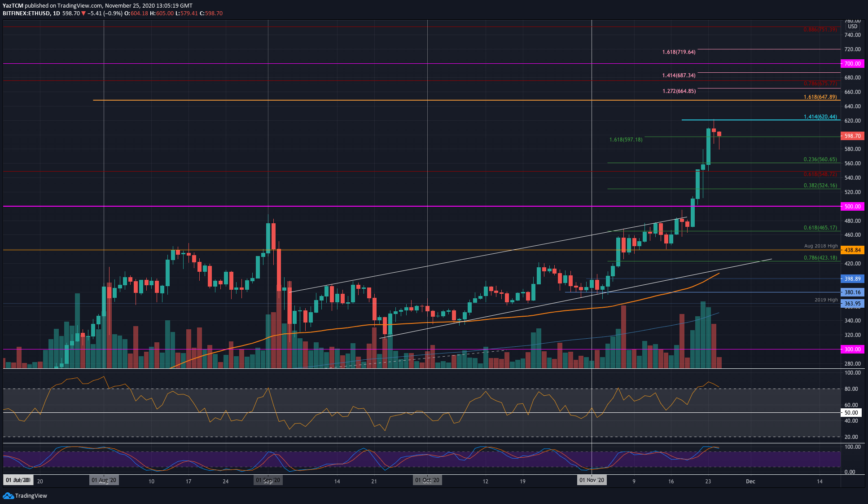Select the 1.414(687.34) Fibonacci label
This screenshot has width=868, height=504.
679,75
